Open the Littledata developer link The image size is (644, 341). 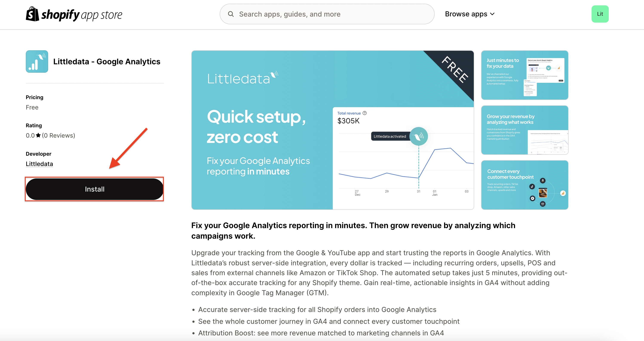[39, 164]
